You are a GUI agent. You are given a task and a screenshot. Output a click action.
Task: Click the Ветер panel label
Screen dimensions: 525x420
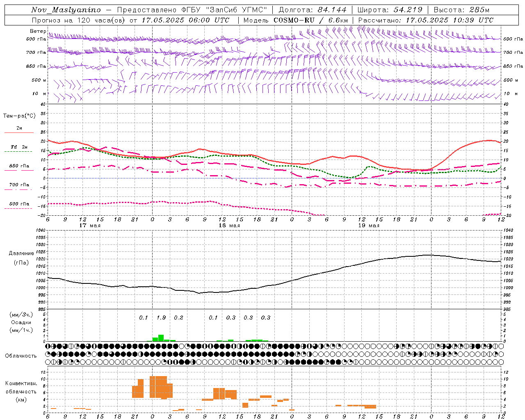(38, 31)
